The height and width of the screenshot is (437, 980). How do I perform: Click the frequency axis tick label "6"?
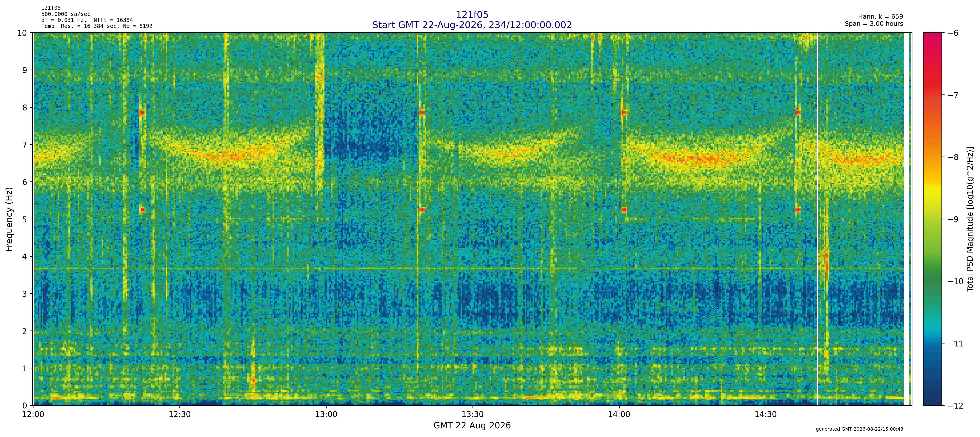tap(25, 182)
